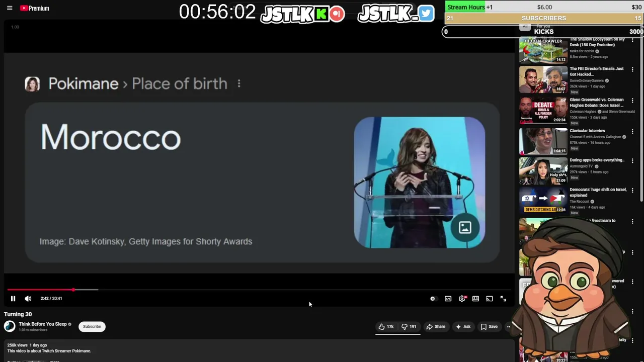644x362 pixels.
Task: Click the Pokimane place of birth options dots
Action: 239,84
